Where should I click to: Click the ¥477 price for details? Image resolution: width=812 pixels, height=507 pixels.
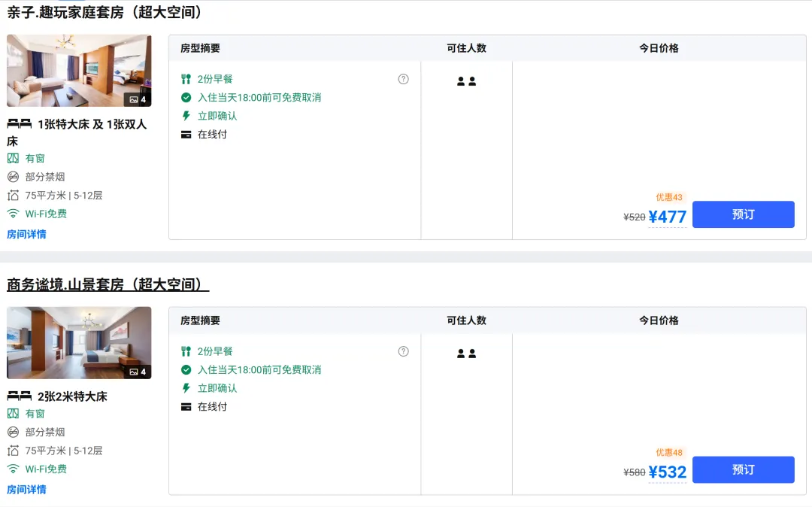click(667, 217)
